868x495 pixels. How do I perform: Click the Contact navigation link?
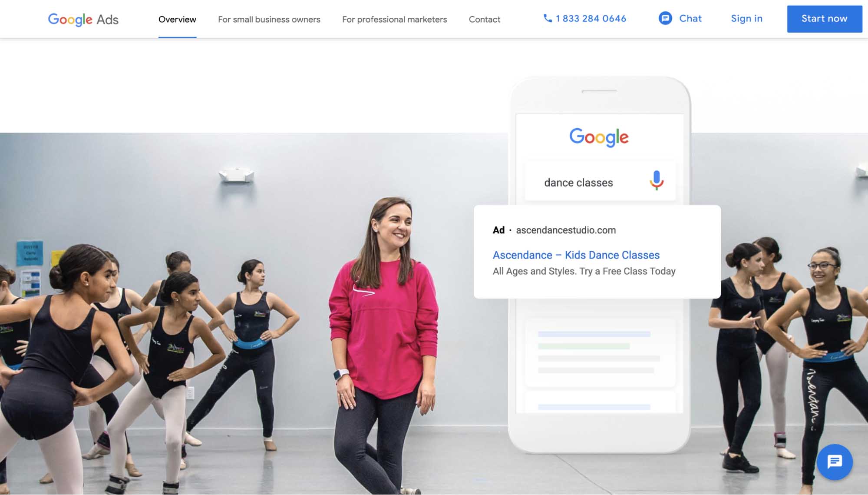tap(484, 19)
